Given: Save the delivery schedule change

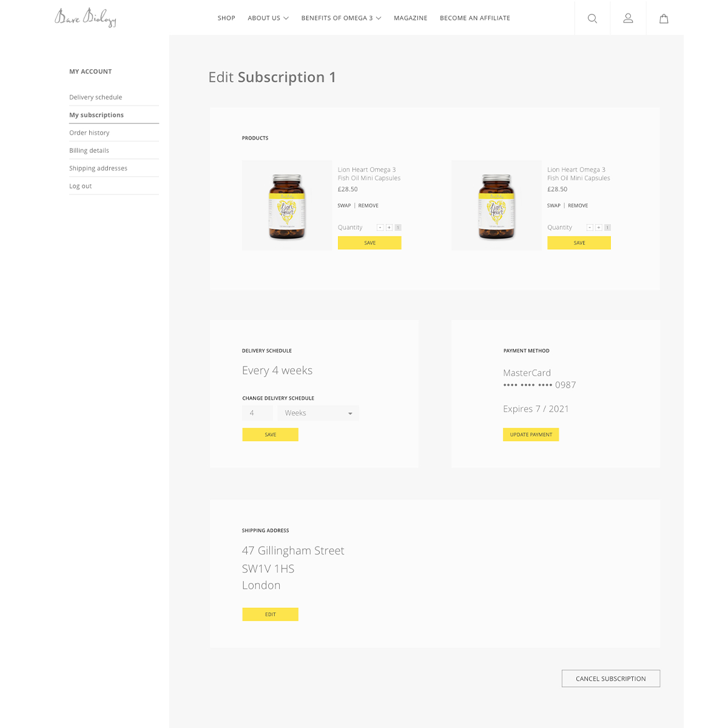Looking at the screenshot, I should point(270,434).
